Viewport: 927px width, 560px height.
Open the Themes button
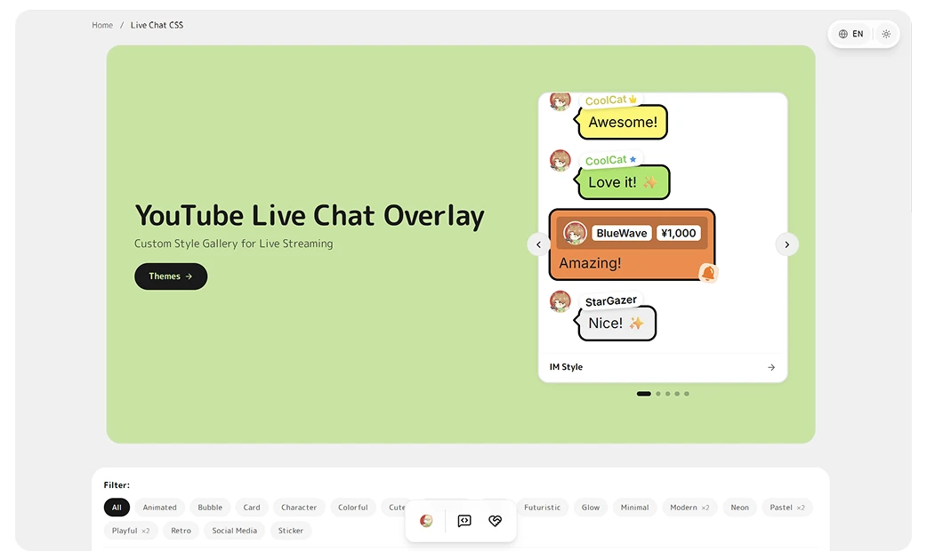point(171,276)
